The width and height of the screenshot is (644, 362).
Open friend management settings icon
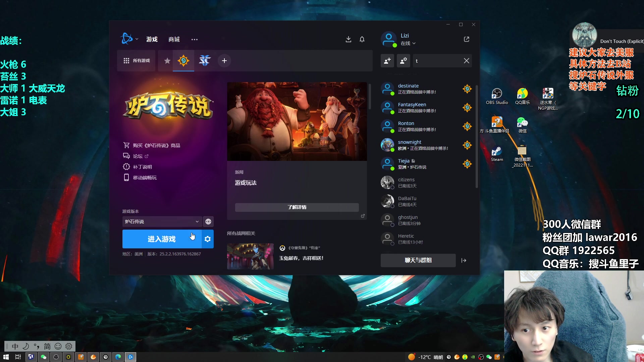[x=404, y=61]
